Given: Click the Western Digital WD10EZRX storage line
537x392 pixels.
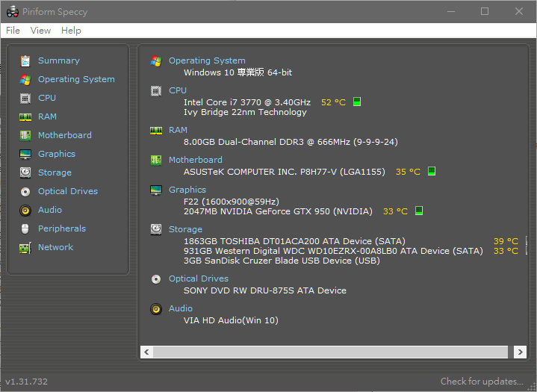Looking at the screenshot, I should click(333, 251).
